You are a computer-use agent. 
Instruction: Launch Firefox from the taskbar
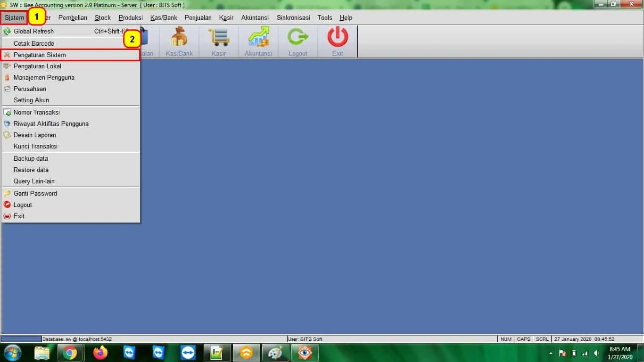(100, 353)
